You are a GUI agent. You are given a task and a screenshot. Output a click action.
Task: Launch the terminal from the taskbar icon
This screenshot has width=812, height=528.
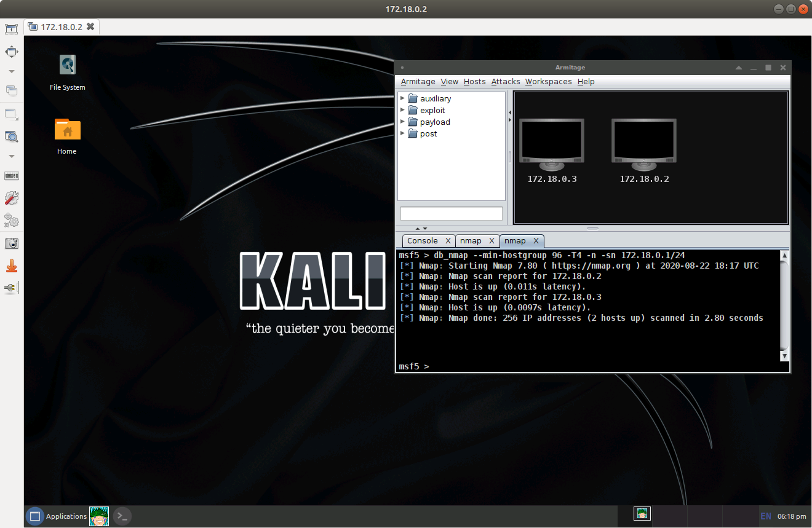(x=122, y=516)
